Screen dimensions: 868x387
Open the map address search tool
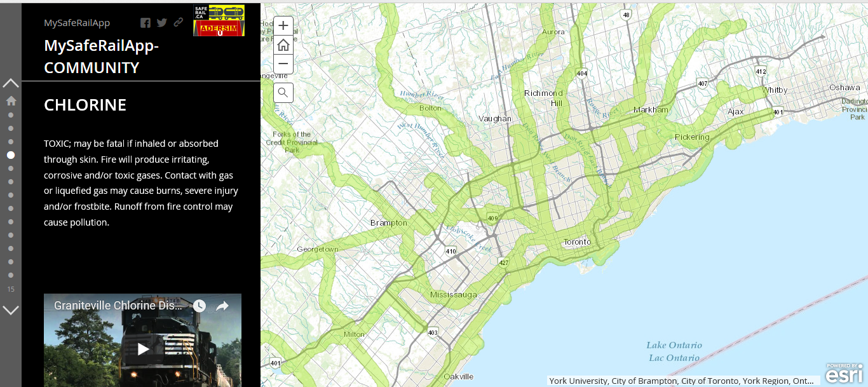[283, 93]
